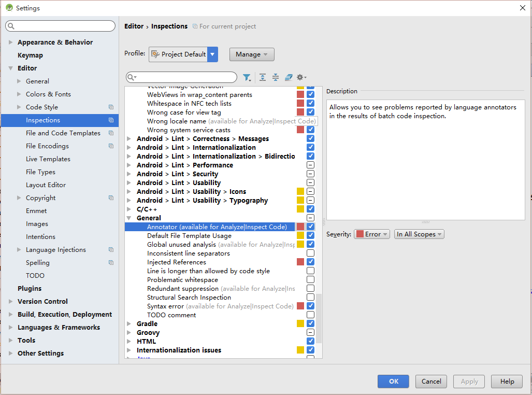Disable Default File Template Usage inspection
The height and width of the screenshot is (395, 532).
pyautogui.click(x=310, y=235)
